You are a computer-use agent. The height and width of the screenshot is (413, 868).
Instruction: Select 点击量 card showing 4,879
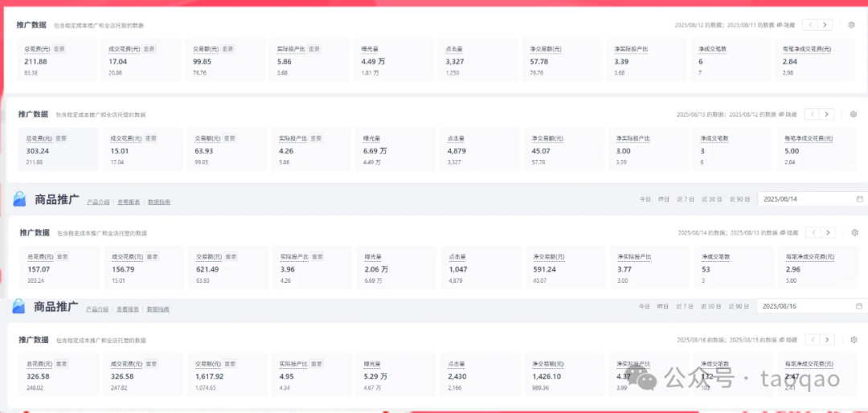point(479,149)
